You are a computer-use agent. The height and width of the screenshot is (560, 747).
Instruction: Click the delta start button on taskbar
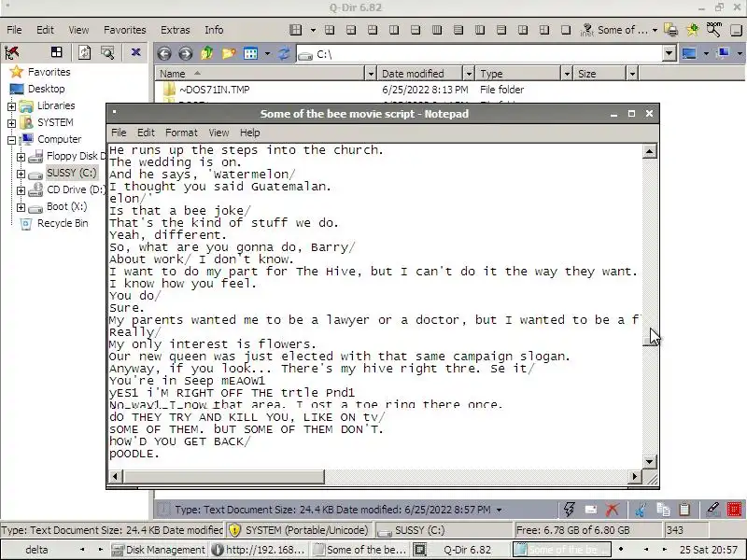36,550
